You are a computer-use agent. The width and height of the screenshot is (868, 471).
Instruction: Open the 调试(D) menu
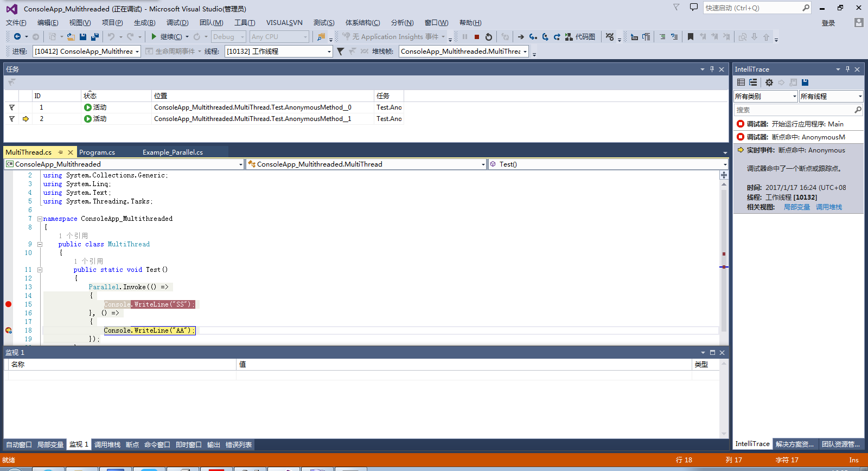point(177,22)
